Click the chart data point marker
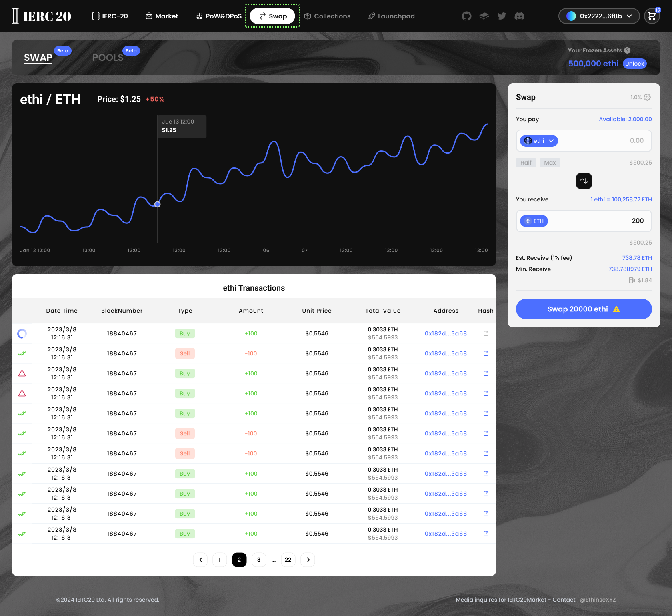Image resolution: width=672 pixels, height=616 pixels. click(158, 204)
